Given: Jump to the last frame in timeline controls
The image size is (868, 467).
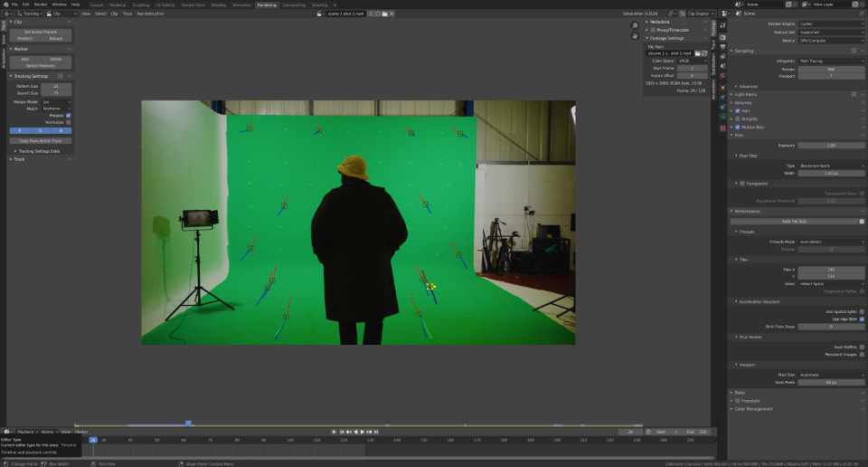Looking at the screenshot, I should 376,432.
